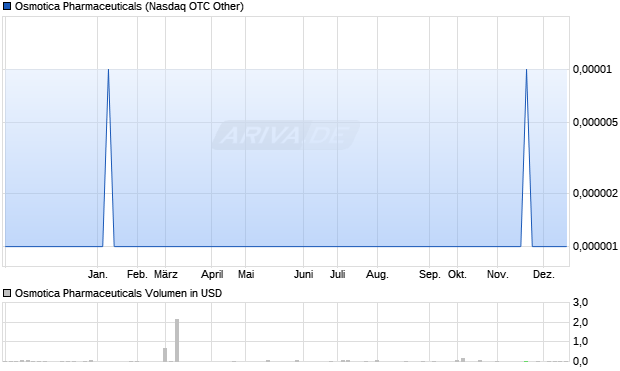Click the 'Feb.' axis label
The image size is (620, 371).
(x=137, y=274)
